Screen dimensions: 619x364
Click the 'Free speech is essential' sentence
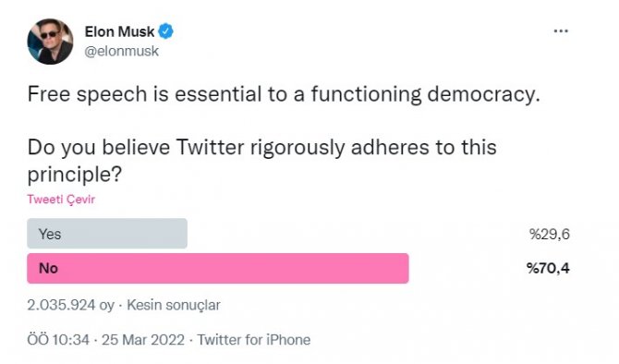point(284,94)
